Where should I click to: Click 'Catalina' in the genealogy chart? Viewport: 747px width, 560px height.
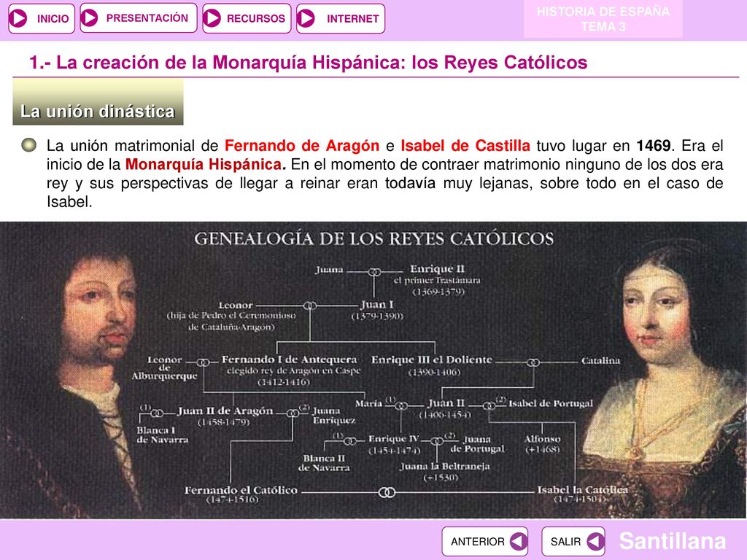pyautogui.click(x=601, y=360)
